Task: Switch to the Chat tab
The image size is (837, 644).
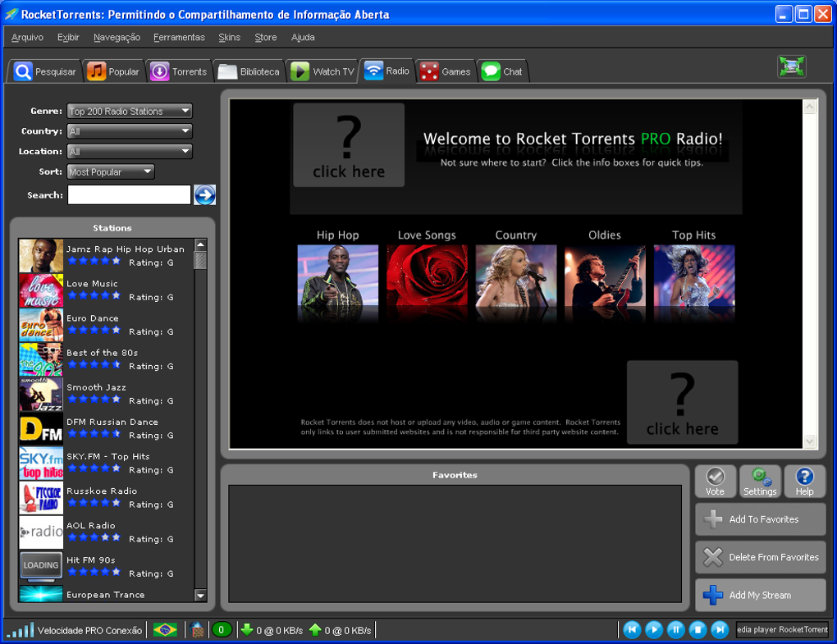Action: tap(501, 71)
